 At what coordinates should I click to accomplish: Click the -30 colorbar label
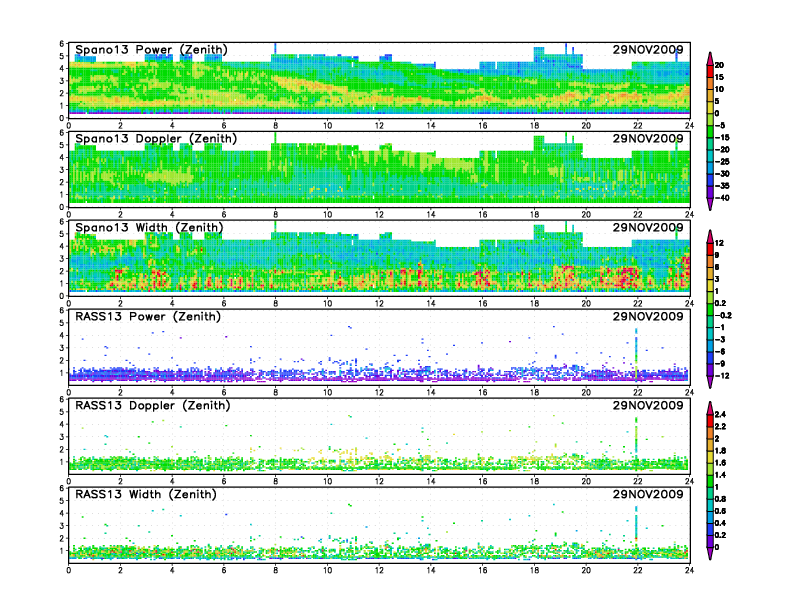[x=722, y=174]
